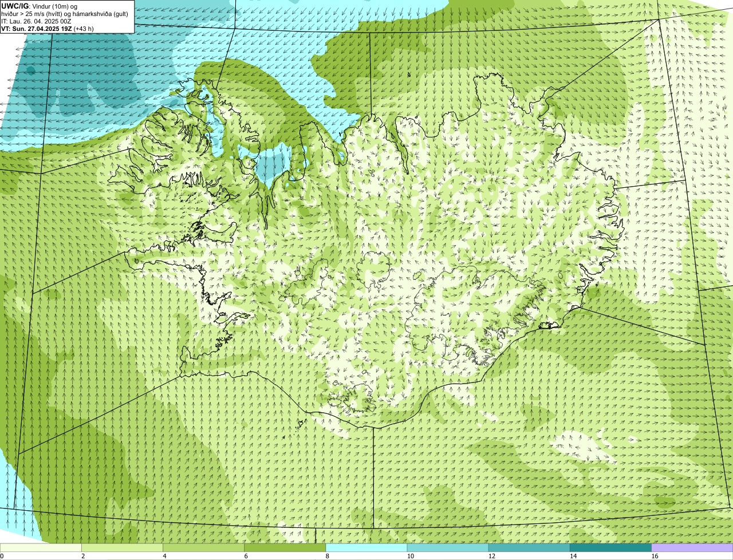Image resolution: width=733 pixels, height=560 pixels.
Task: Click the legend tick label "4"
Action: coord(164,556)
